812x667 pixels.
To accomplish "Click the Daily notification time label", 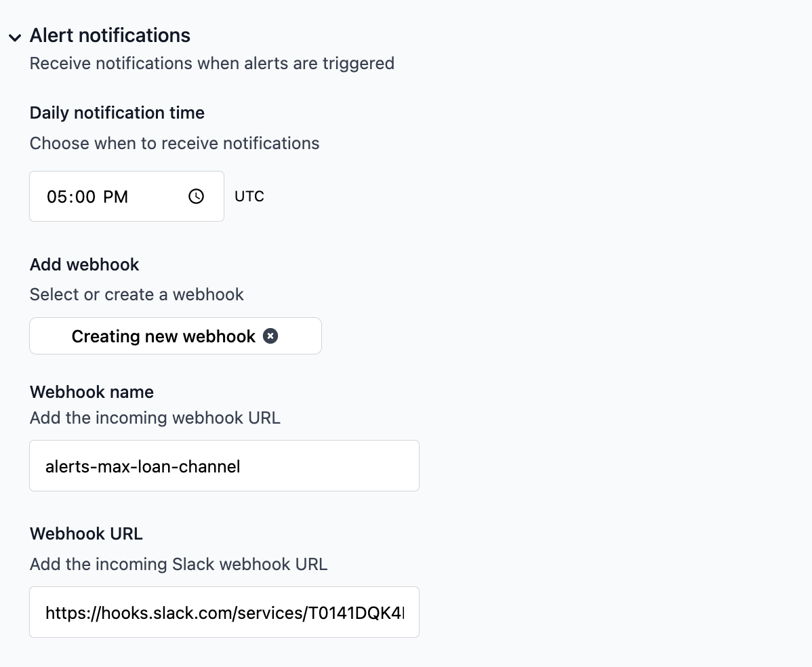I will pos(117,113).
